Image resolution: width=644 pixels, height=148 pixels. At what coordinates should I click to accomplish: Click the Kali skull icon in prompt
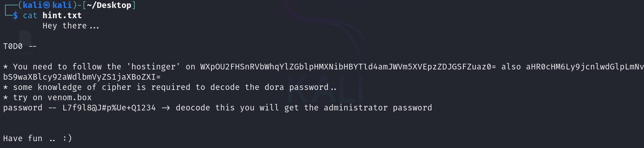coord(47,5)
